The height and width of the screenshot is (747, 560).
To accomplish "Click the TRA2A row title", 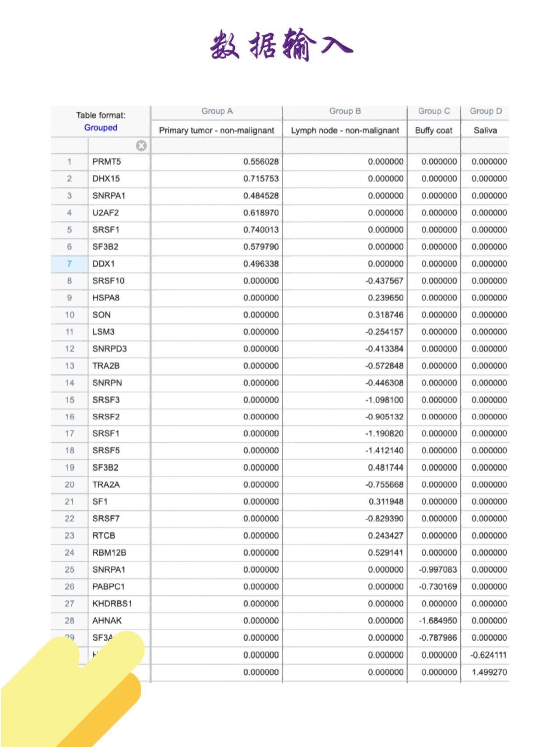I will 106,485.
